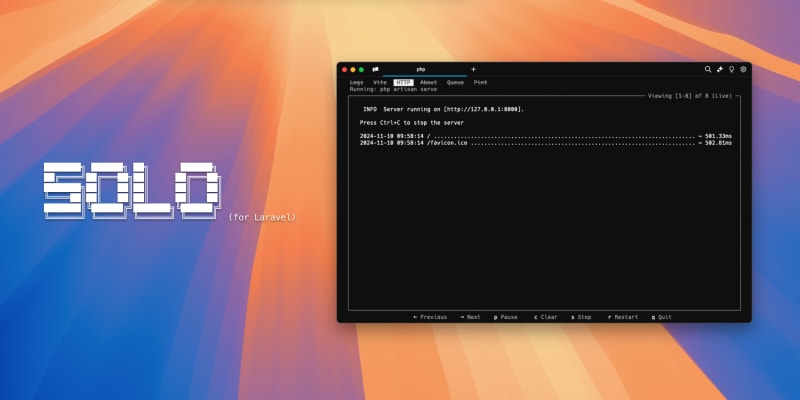Switch to the Queue tab
Viewport: 800px width, 400px height.
[455, 82]
